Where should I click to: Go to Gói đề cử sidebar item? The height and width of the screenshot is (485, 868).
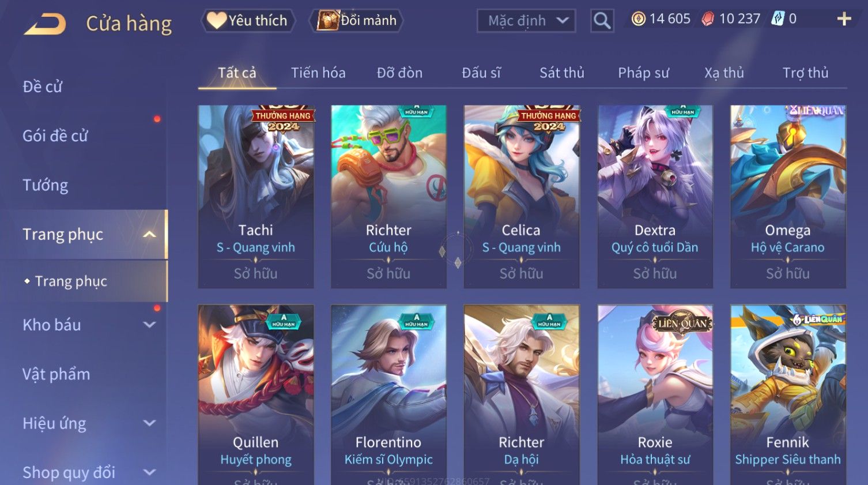click(x=55, y=136)
